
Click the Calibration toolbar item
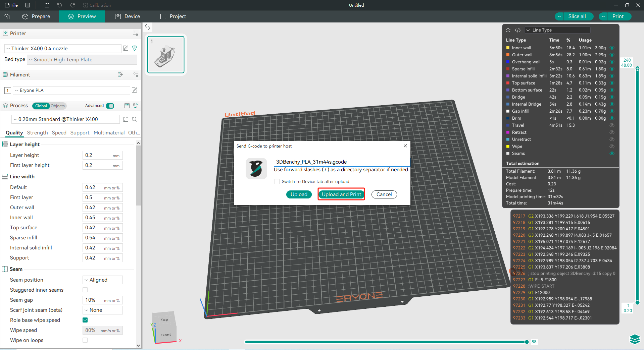(x=97, y=5)
